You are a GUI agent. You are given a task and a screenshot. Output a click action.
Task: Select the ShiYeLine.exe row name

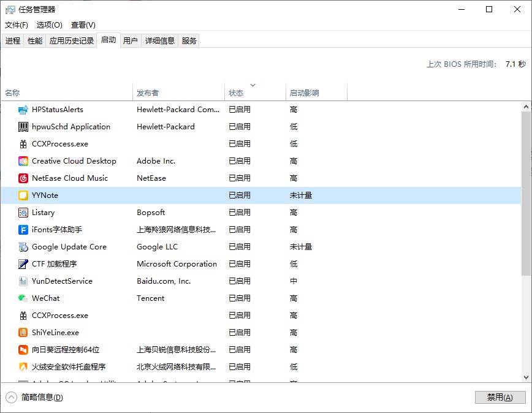(55, 333)
